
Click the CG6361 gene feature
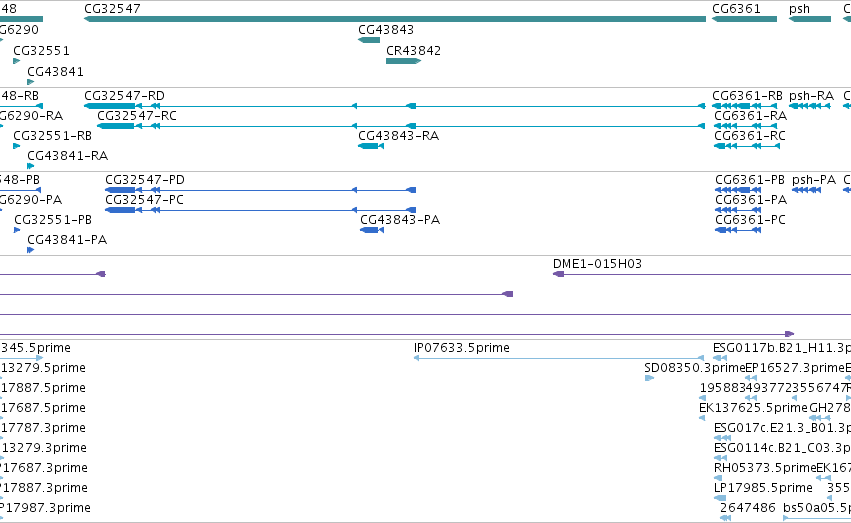[744, 19]
